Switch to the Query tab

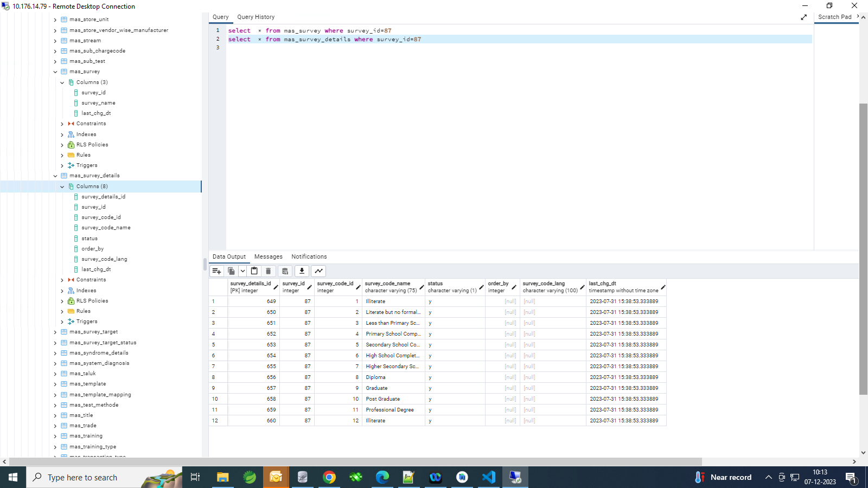click(x=221, y=17)
